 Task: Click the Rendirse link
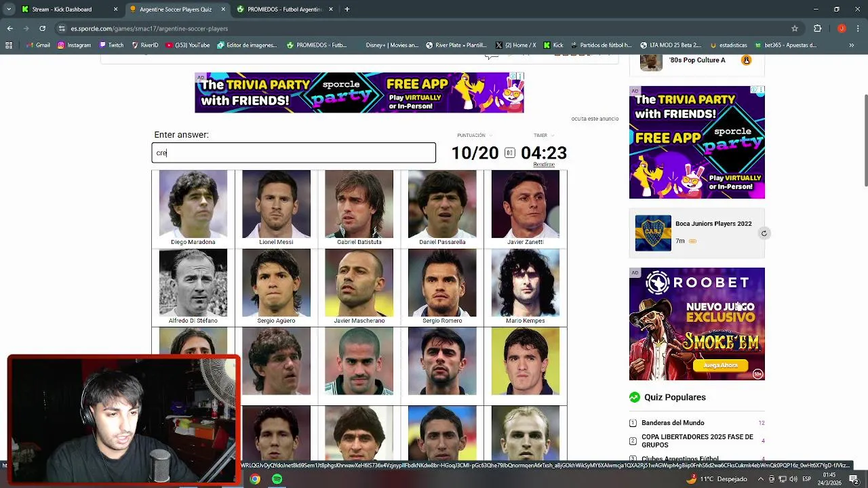544,165
